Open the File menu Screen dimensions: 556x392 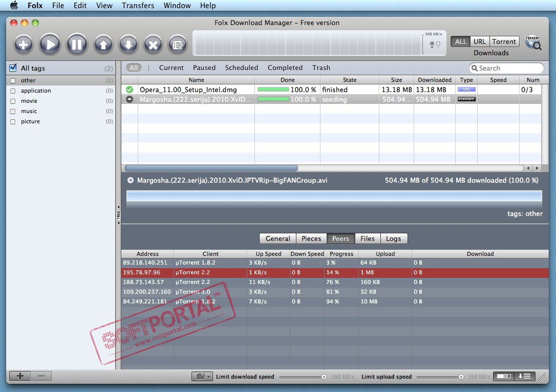[58, 5]
